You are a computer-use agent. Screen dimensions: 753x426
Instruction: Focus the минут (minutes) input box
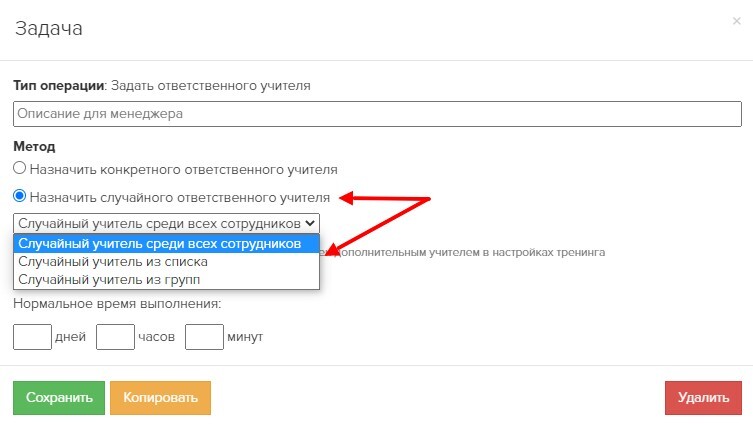coord(204,337)
